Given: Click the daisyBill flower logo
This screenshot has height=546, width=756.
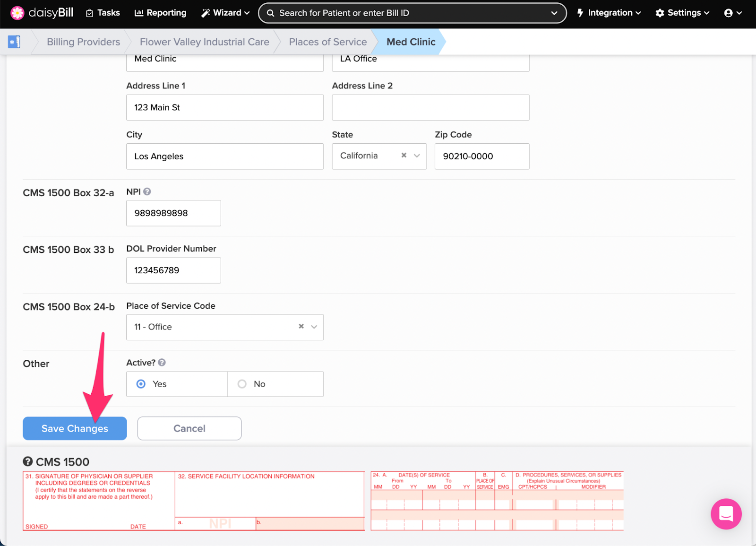Looking at the screenshot, I should (x=17, y=13).
